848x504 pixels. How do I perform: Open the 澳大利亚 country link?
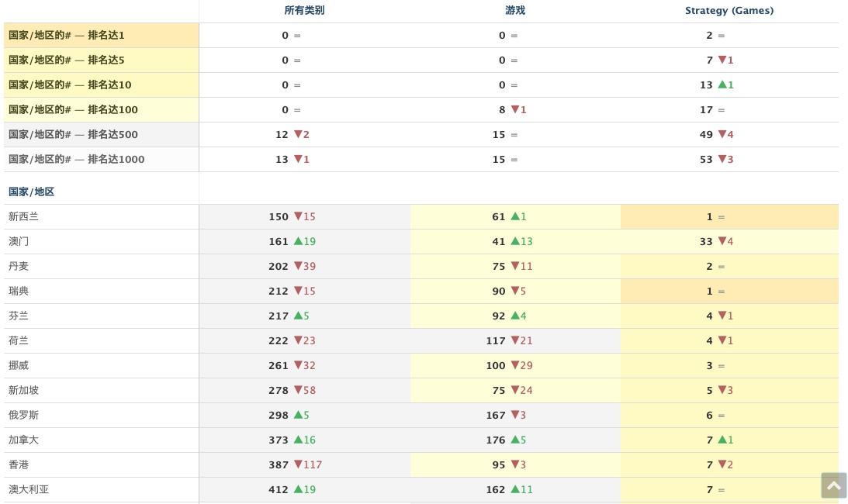(29, 490)
